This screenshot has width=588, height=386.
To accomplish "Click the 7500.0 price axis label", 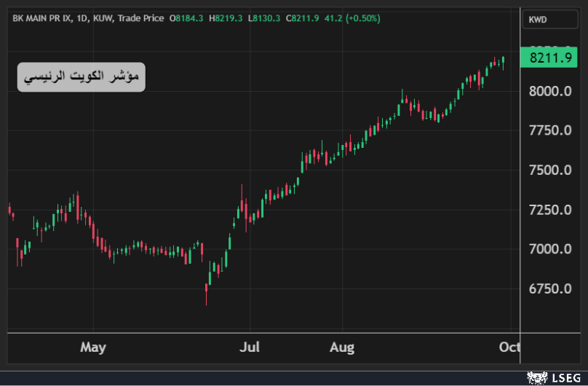I will (x=549, y=170).
